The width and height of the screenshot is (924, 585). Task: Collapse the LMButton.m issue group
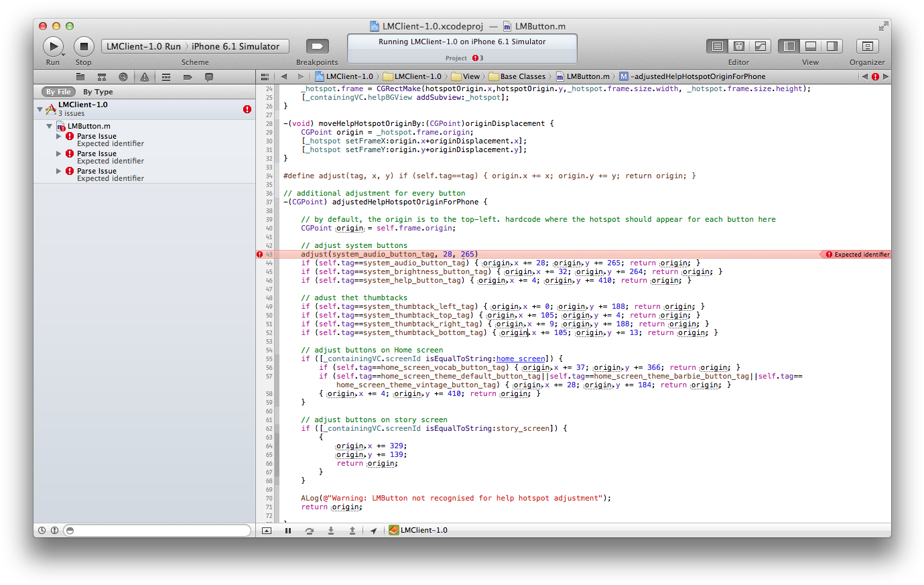tap(50, 126)
